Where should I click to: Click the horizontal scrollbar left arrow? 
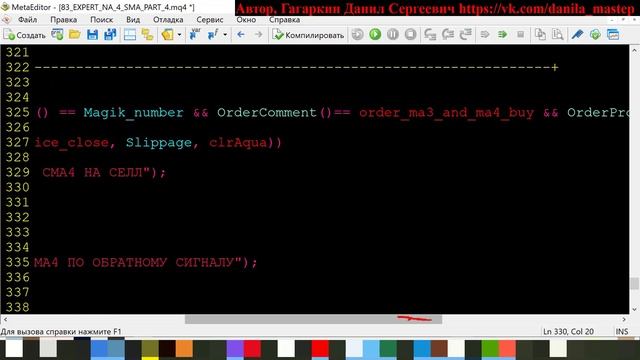(x=5, y=319)
